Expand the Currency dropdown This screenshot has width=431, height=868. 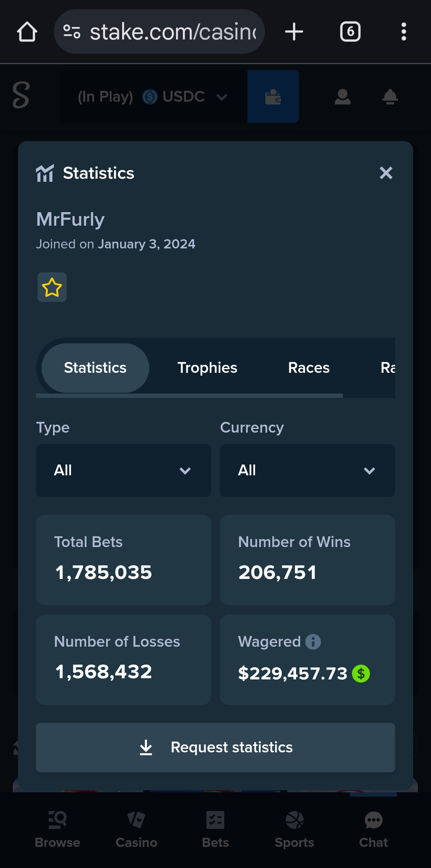(x=307, y=470)
